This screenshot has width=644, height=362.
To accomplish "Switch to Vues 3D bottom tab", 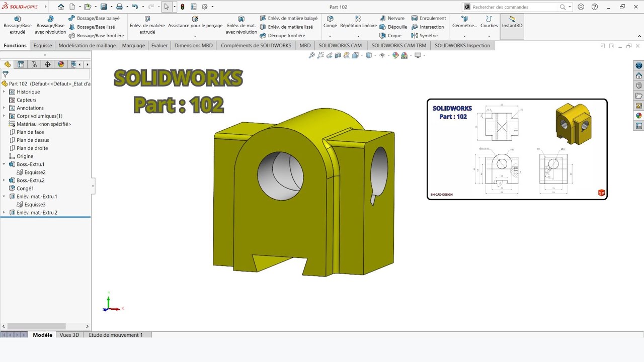I will click(69, 335).
